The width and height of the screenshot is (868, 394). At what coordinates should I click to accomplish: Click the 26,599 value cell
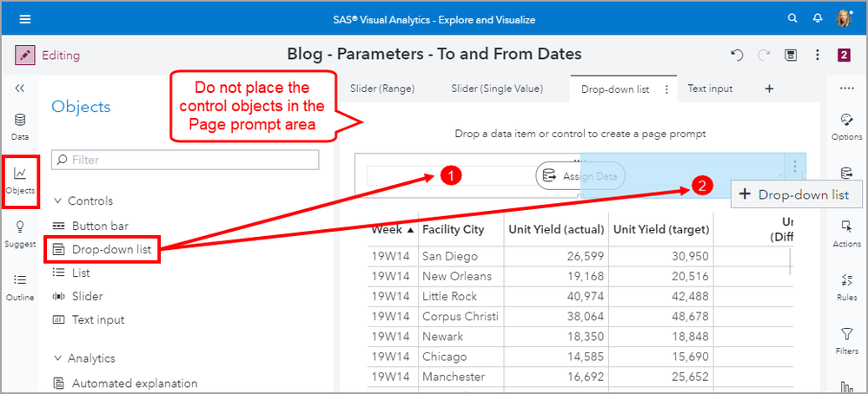tap(555, 256)
